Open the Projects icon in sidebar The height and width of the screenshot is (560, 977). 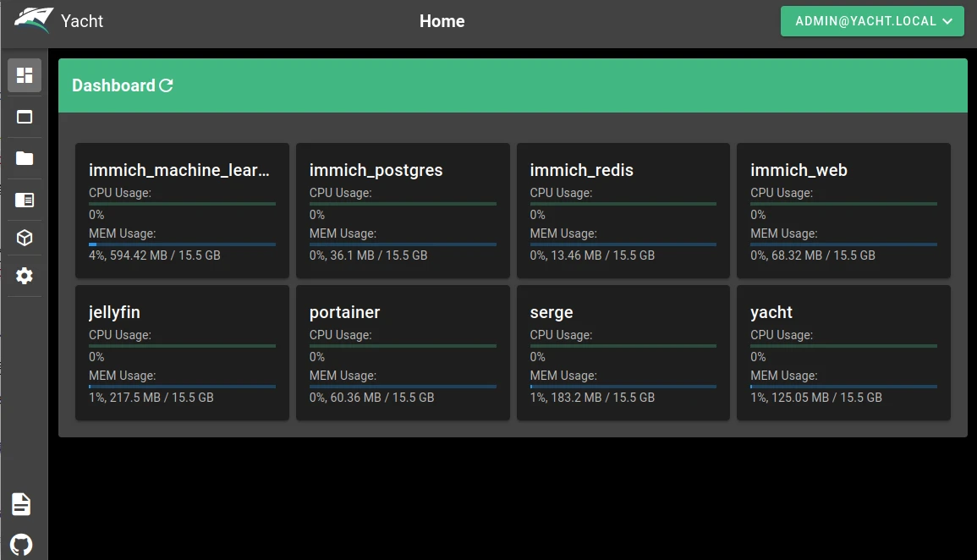tap(25, 200)
